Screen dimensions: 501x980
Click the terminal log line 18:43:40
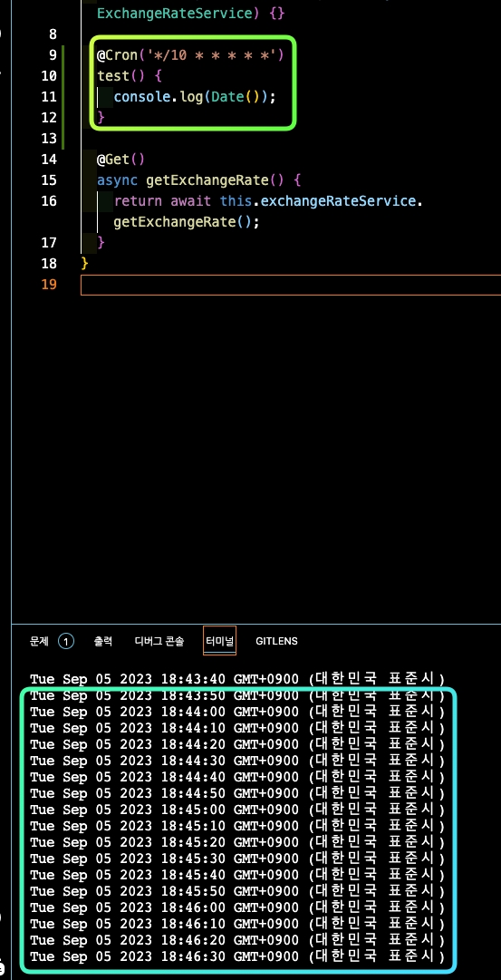(237, 679)
